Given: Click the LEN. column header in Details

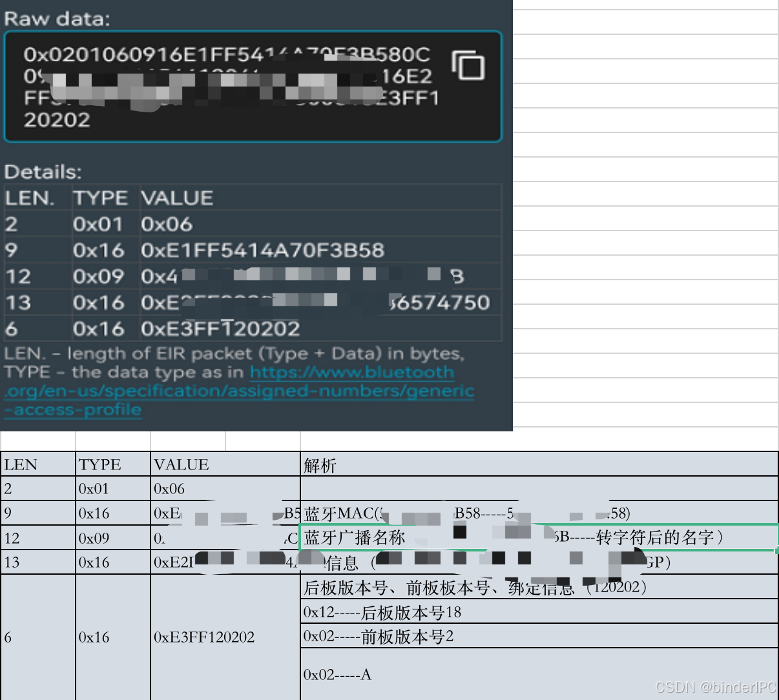Looking at the screenshot, I should click(27, 198).
